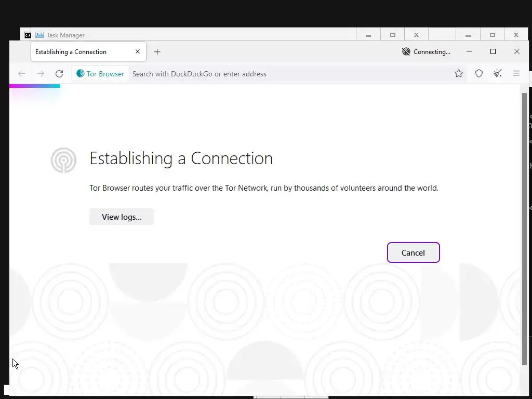Click the Task Manager title bar icon
Viewport: 532px width, 399px height.
click(x=39, y=35)
